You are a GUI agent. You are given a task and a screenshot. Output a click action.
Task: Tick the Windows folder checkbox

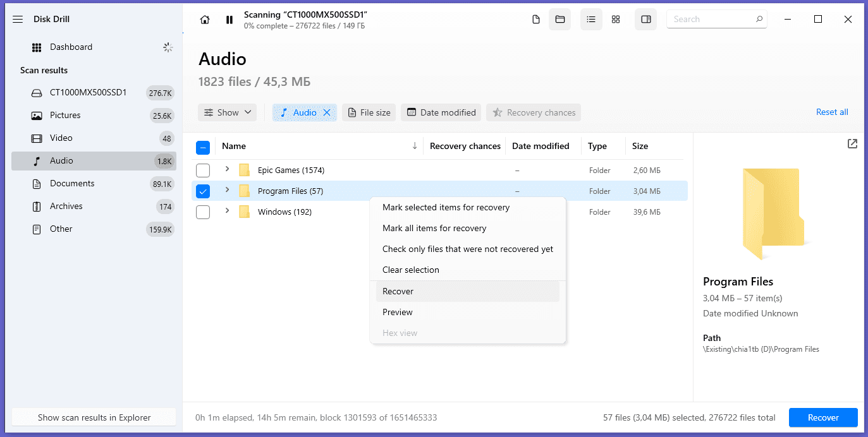203,212
